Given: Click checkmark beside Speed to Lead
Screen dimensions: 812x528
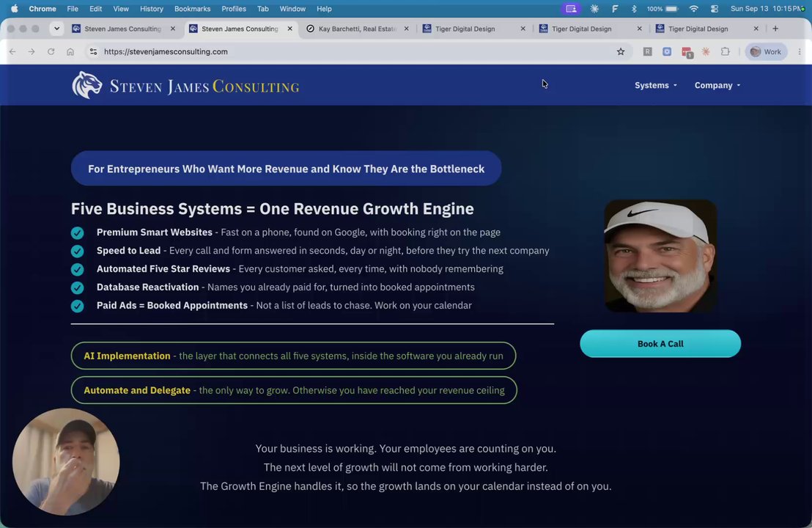Looking at the screenshot, I should tap(77, 252).
